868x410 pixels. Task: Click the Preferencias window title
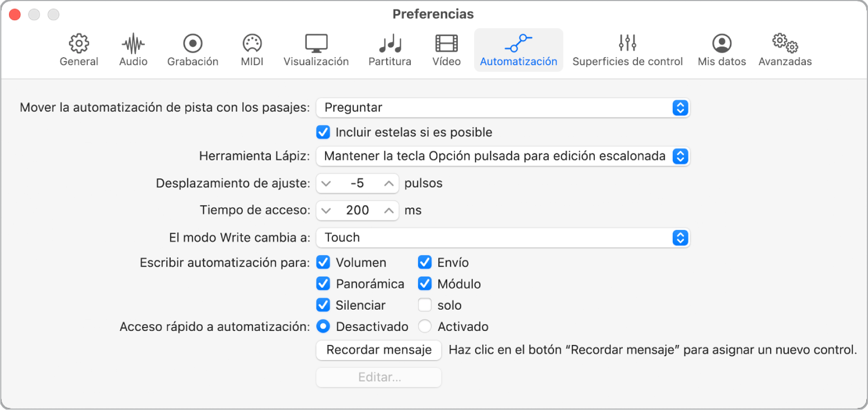[433, 14]
